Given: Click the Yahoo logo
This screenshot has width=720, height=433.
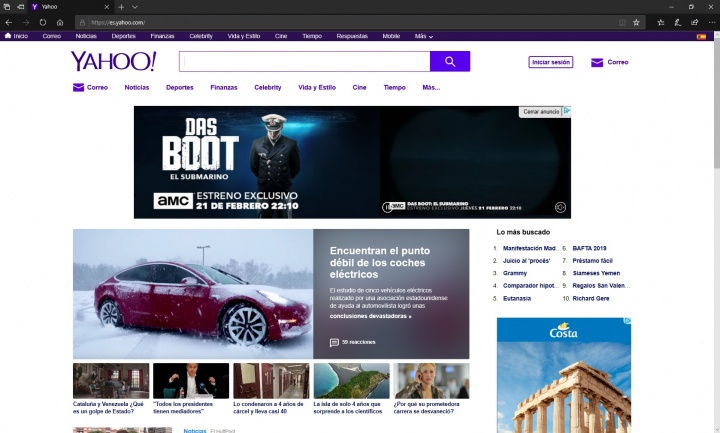Looking at the screenshot, I should 113,61.
